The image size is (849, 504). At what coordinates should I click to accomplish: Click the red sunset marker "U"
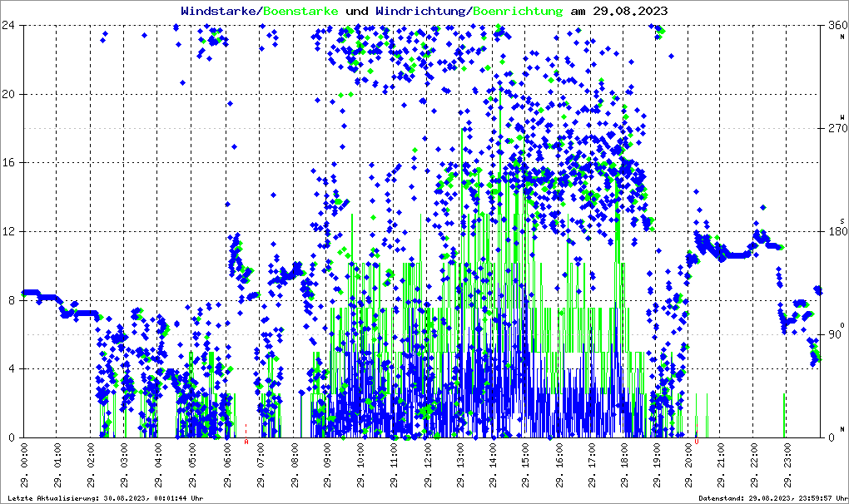(x=697, y=442)
